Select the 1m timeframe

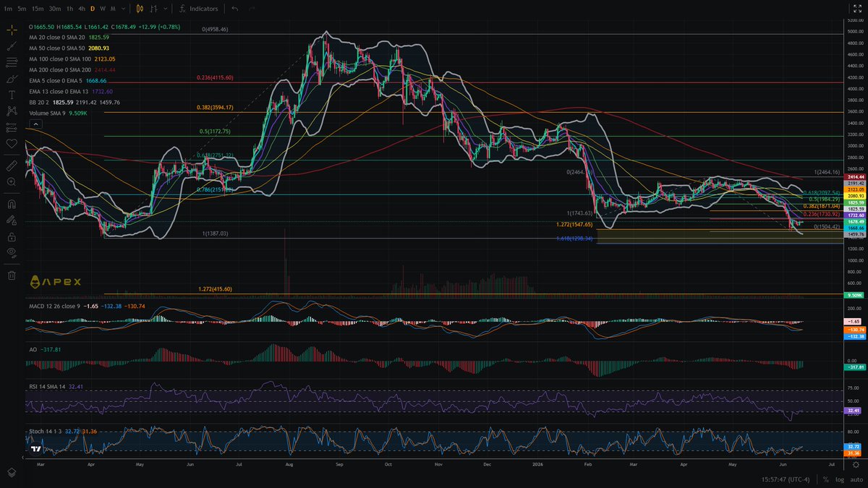tap(8, 9)
